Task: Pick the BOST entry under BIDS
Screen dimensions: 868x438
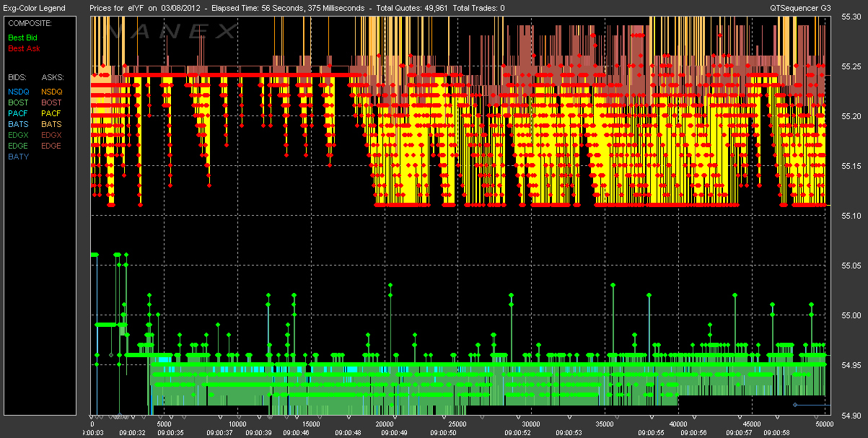Action: (x=19, y=102)
